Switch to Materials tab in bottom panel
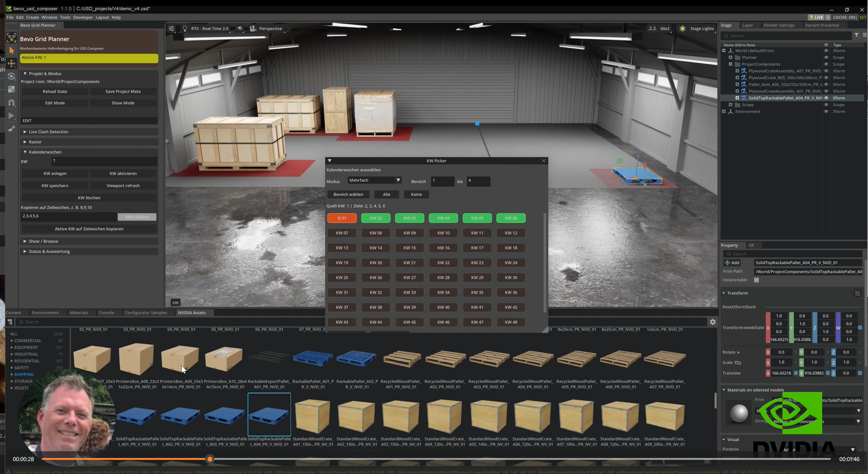 (79, 313)
